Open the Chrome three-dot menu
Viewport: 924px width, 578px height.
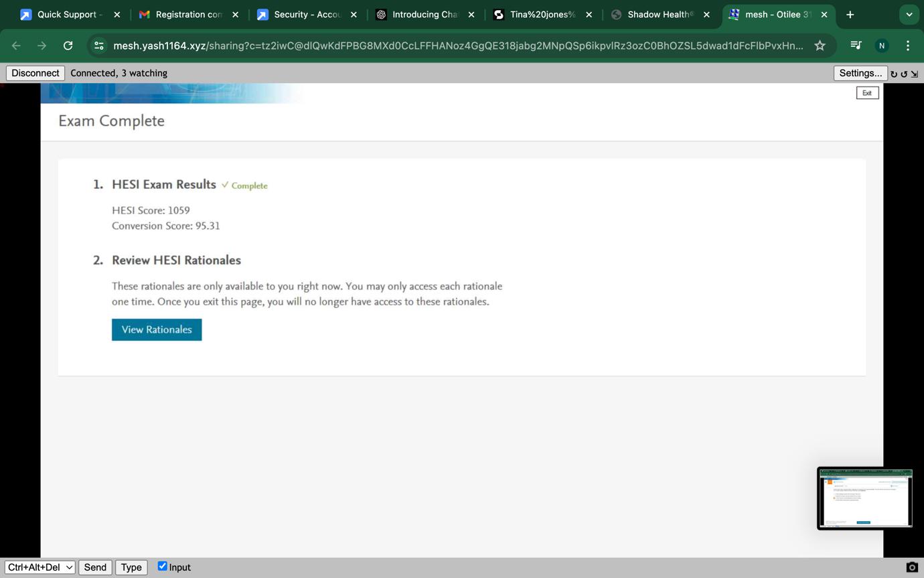coord(908,46)
